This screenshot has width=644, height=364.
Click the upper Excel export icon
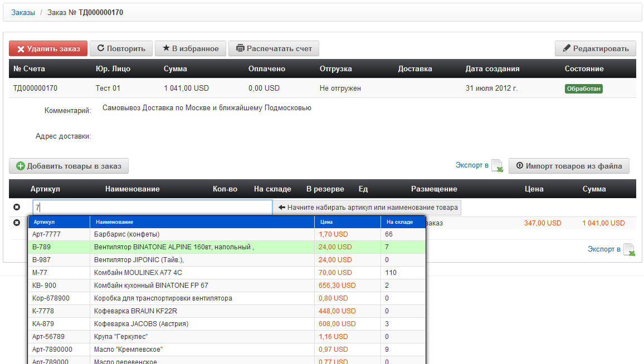pyautogui.click(x=497, y=166)
